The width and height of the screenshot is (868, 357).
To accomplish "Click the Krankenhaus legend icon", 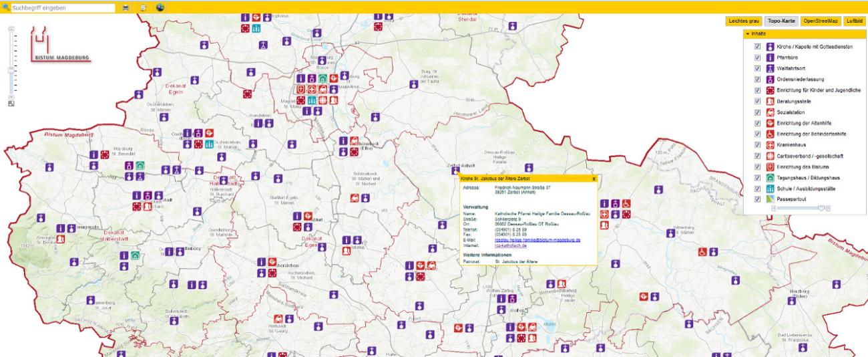I will [x=769, y=144].
